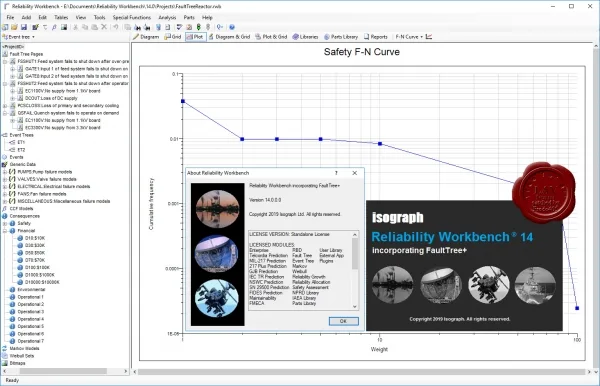Viewport: 600px width, 386px height.
Task: Select the Markov Models tree item
Action: point(24,349)
